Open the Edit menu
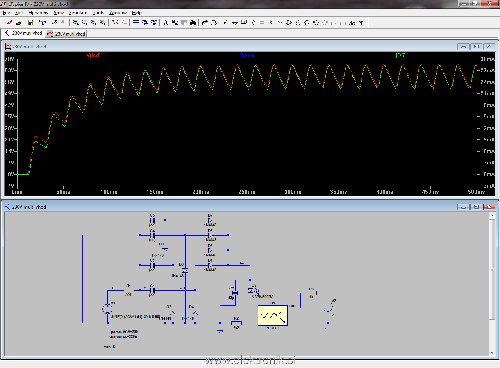Screen dimensions: 500x368 [x=18, y=13]
